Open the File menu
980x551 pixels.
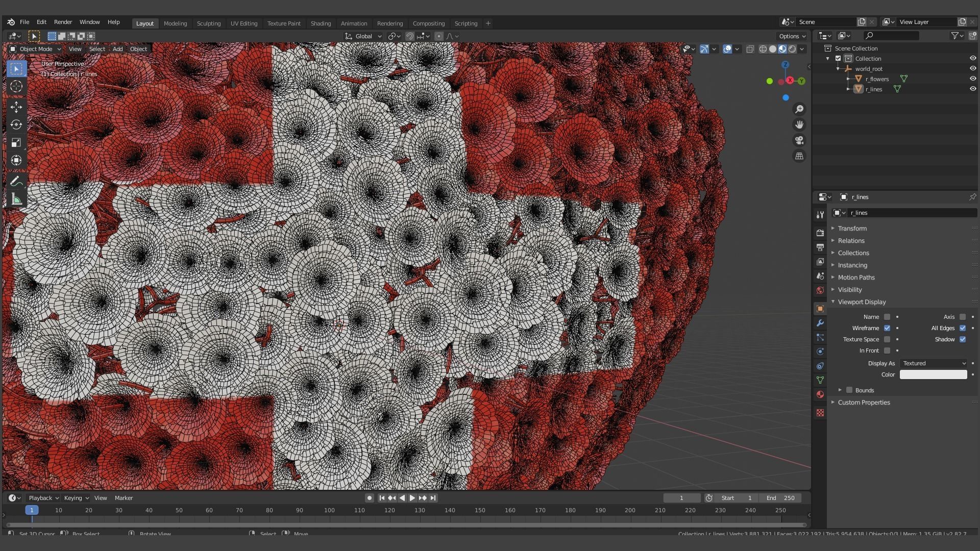[24, 22]
